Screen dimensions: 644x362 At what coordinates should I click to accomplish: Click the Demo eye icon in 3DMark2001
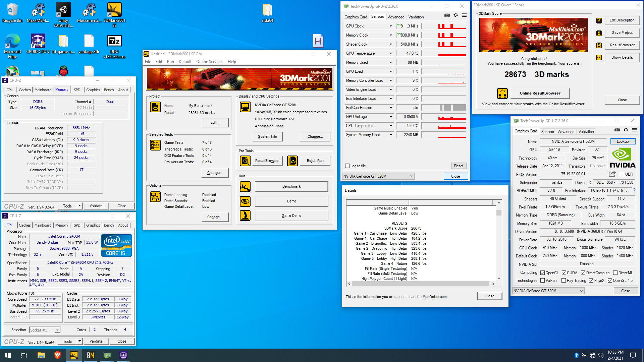coord(245,201)
